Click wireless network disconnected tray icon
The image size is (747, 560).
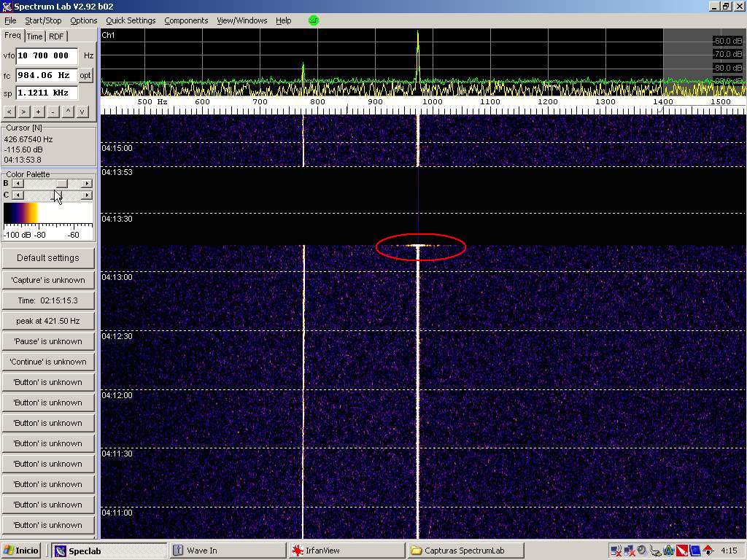click(616, 551)
